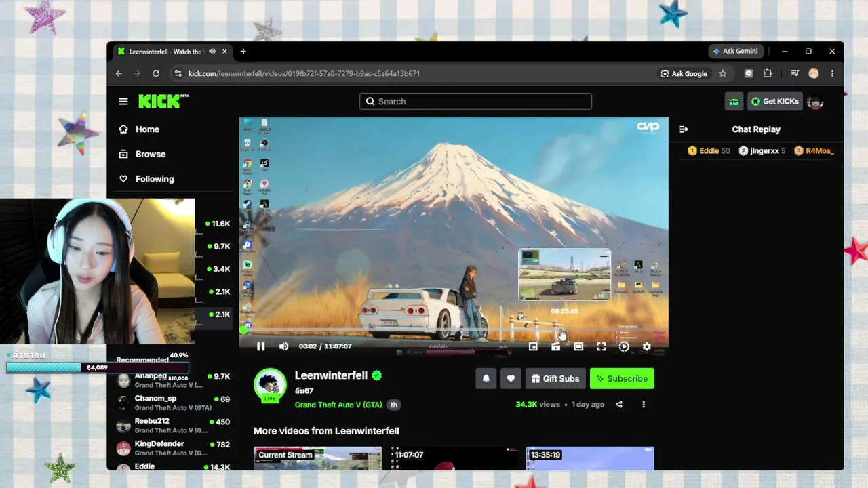868x488 pixels.
Task: Enable picture-in-picture mini player
Action: (533, 346)
